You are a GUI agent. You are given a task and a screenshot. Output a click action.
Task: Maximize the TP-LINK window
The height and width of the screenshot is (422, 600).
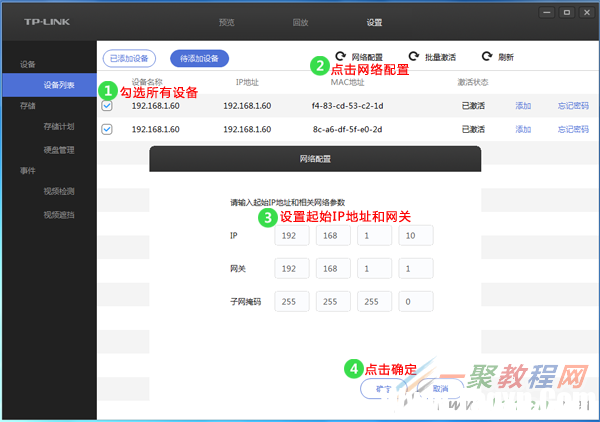click(x=567, y=13)
